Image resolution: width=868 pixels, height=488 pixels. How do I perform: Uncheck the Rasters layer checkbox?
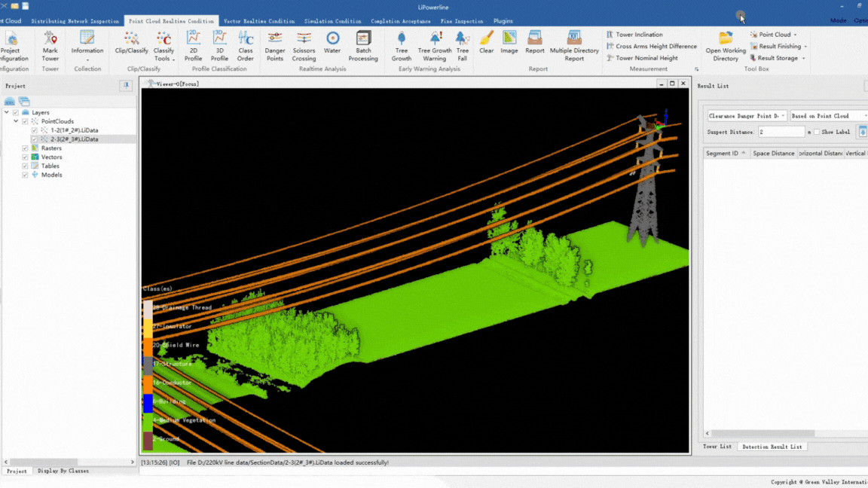click(25, 148)
